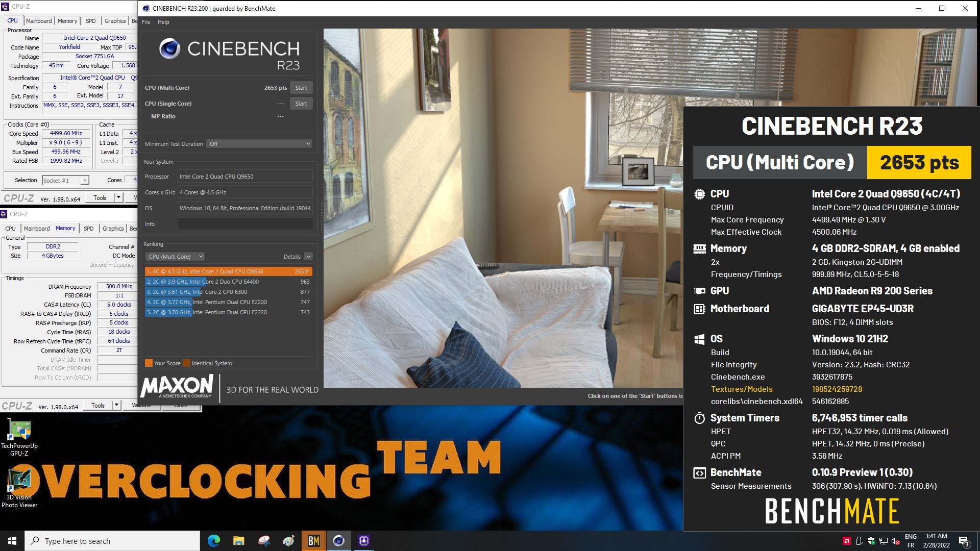
Task: Open File Explorer from the taskbar
Action: (x=238, y=541)
